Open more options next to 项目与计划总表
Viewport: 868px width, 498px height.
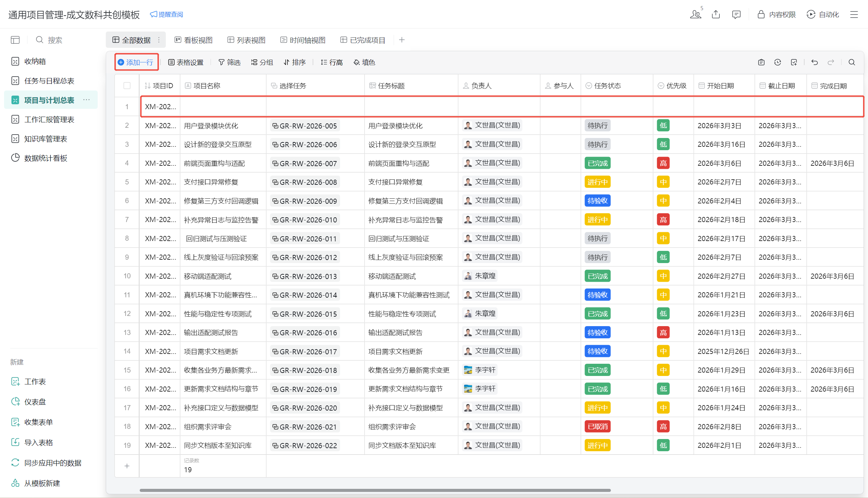tap(86, 100)
